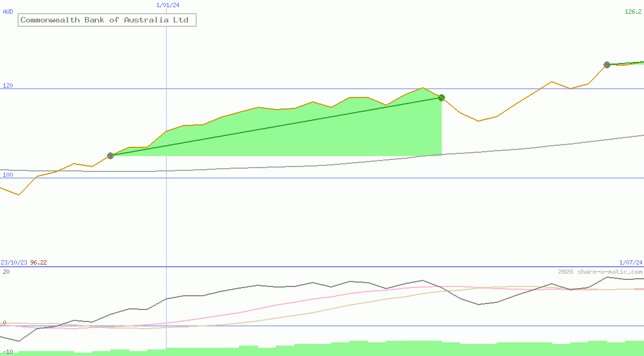Click the 96.22 starting price value

click(x=38, y=262)
